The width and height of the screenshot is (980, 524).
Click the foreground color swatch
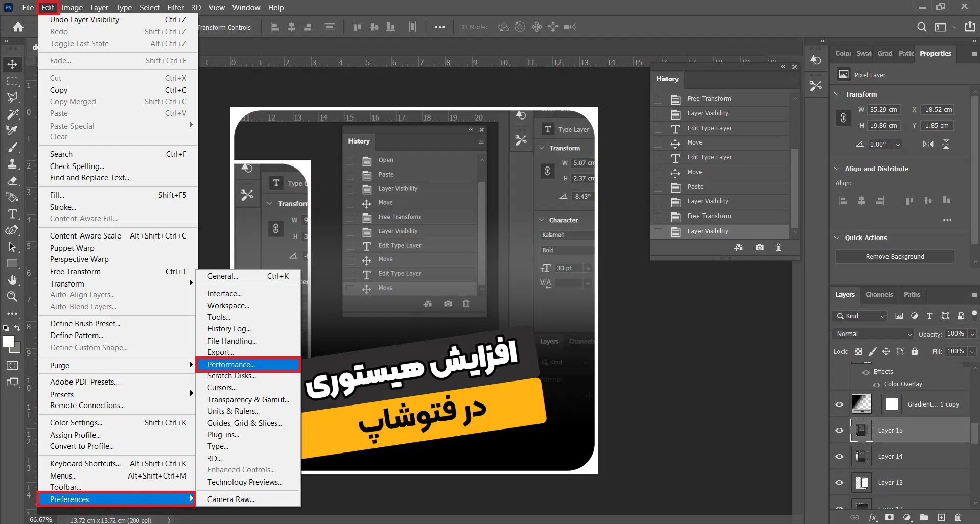click(8, 341)
